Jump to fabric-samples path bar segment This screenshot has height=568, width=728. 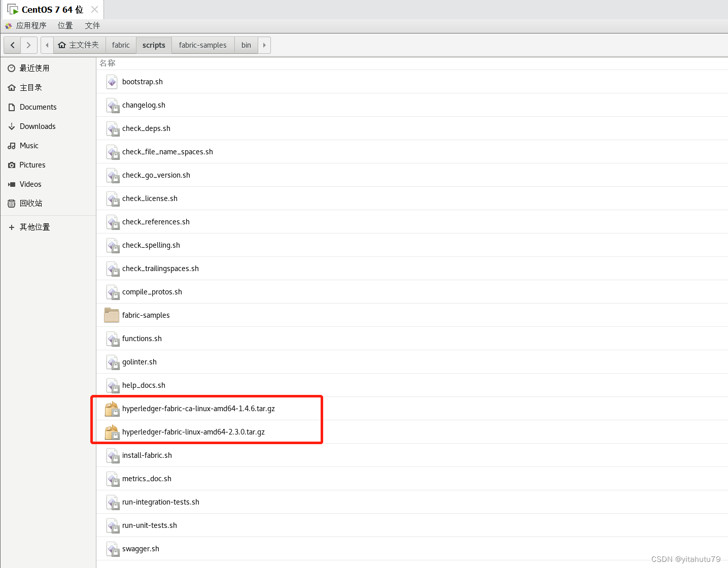(203, 45)
